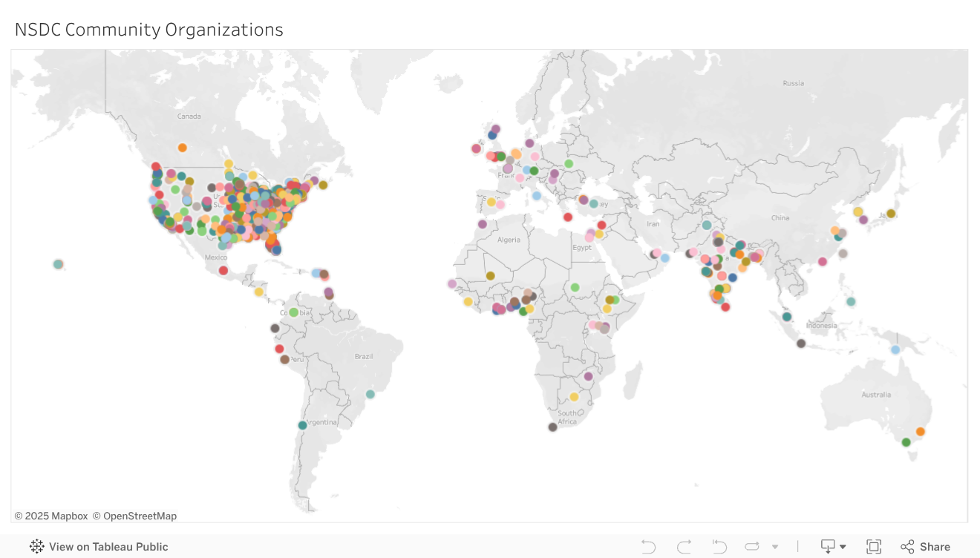Enter full screen mode
The height and width of the screenshot is (558, 980).
874,547
